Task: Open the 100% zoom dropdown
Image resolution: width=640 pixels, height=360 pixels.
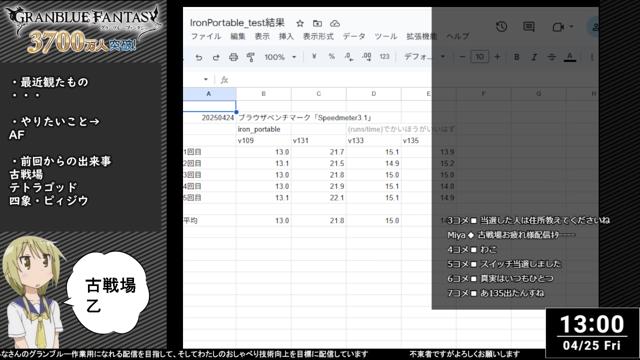Action: pyautogui.click(x=280, y=57)
